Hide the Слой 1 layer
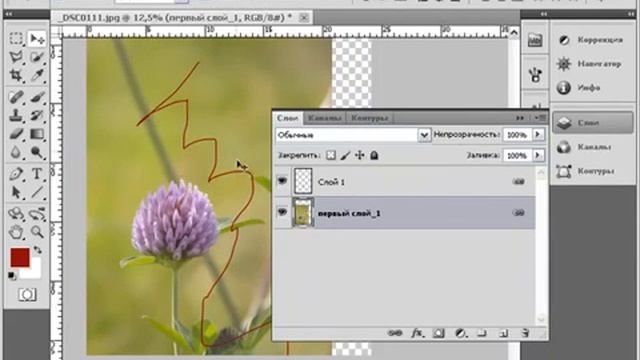The image size is (640, 360). pyautogui.click(x=282, y=181)
